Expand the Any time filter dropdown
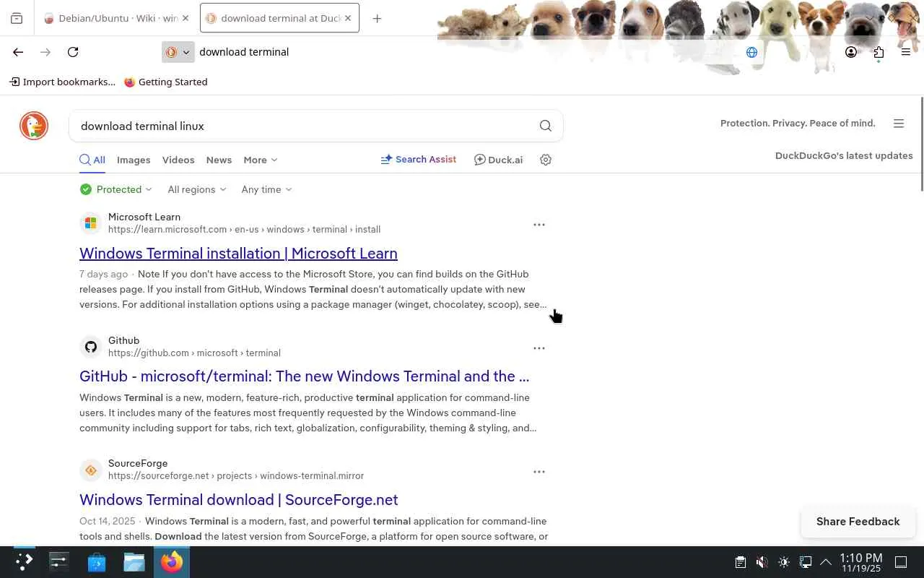The height and width of the screenshot is (578, 924). [x=266, y=189]
